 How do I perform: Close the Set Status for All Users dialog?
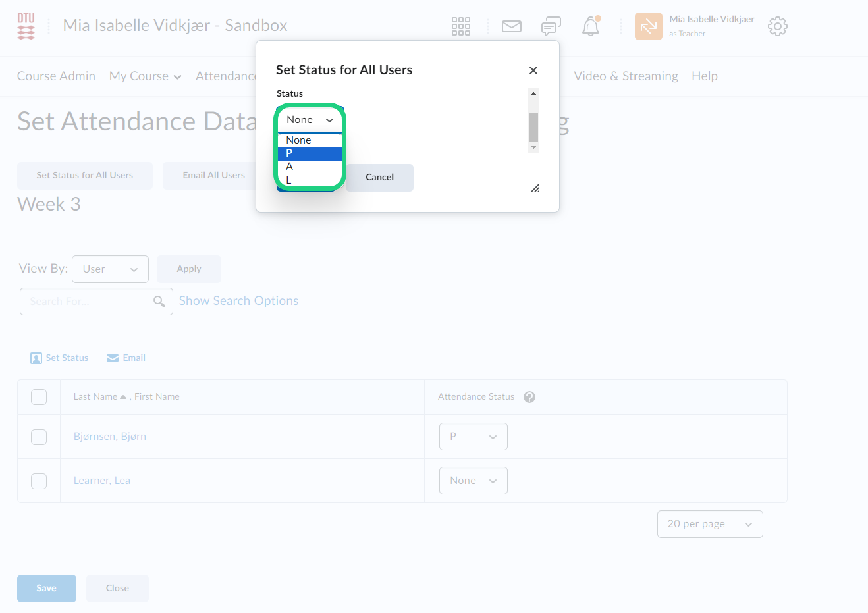click(x=533, y=70)
